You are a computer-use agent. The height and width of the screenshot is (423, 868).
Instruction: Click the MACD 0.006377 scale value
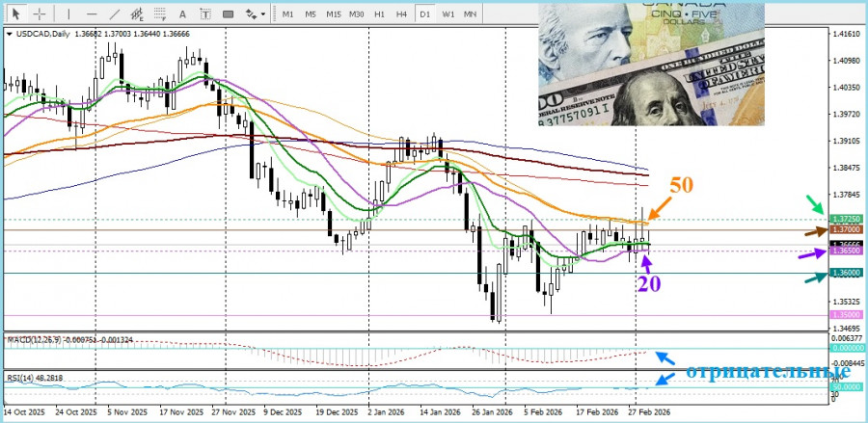847,338
